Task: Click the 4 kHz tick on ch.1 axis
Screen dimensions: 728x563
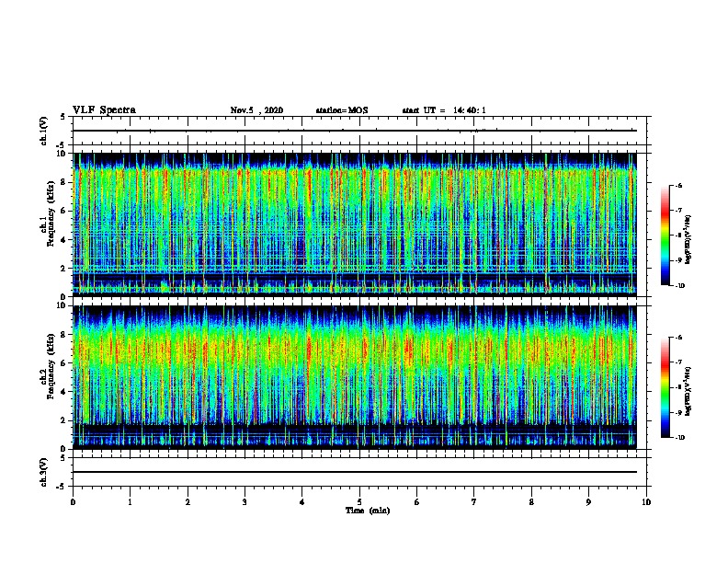Action: click(63, 240)
